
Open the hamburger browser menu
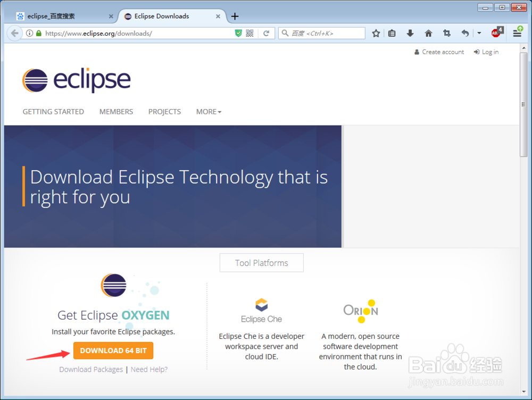coord(517,32)
